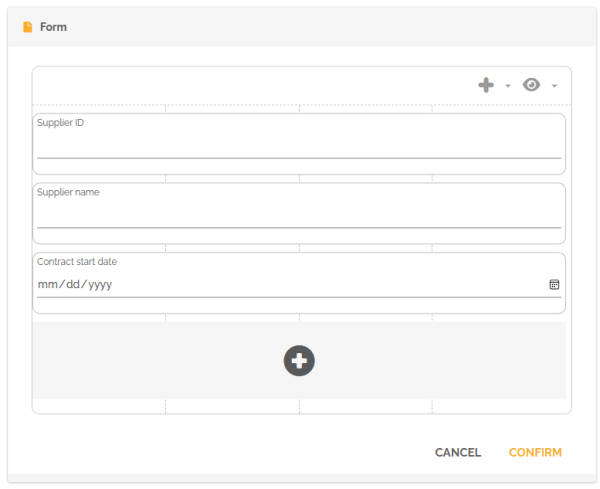Click the gray empty area beside the round plus
Screen dimensions: 600x489
[150, 360]
